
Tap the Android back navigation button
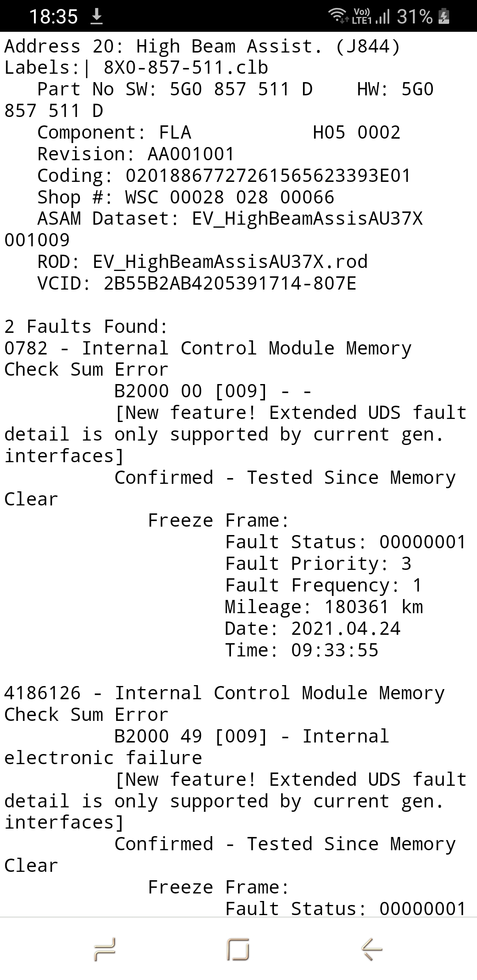(371, 949)
